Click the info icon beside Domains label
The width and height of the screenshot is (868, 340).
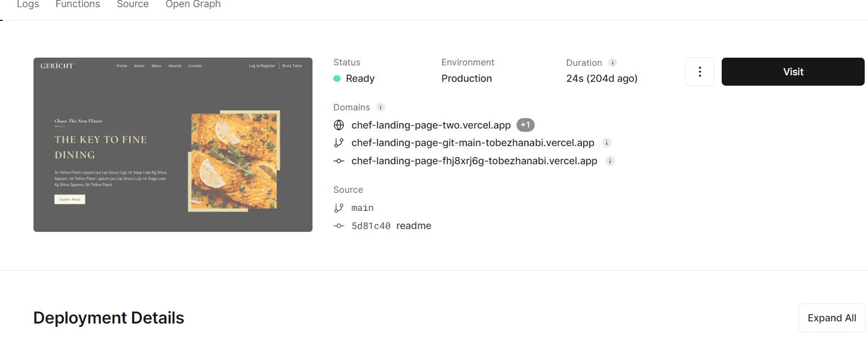point(381,107)
